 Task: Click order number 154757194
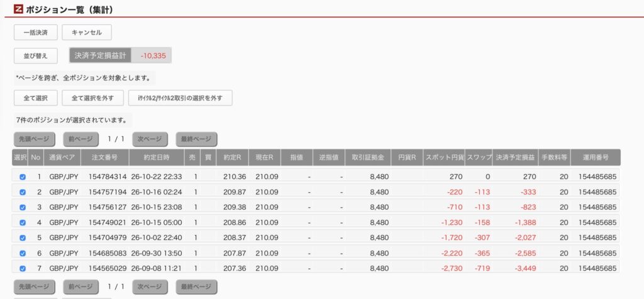click(108, 192)
